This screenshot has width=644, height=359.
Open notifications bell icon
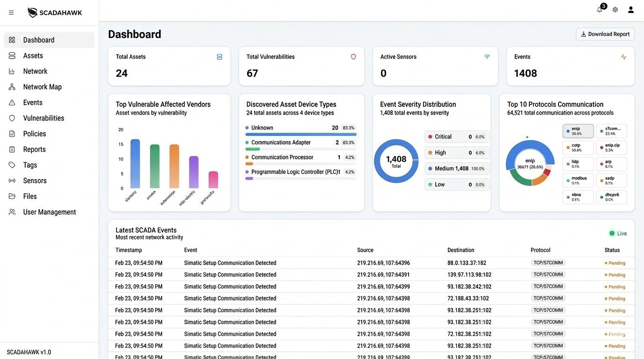tap(600, 10)
